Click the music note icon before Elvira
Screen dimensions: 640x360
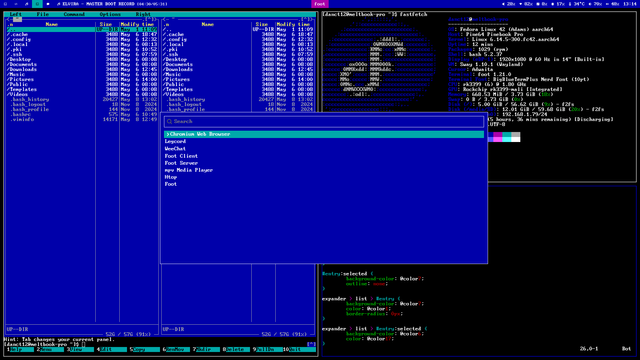[58, 4]
